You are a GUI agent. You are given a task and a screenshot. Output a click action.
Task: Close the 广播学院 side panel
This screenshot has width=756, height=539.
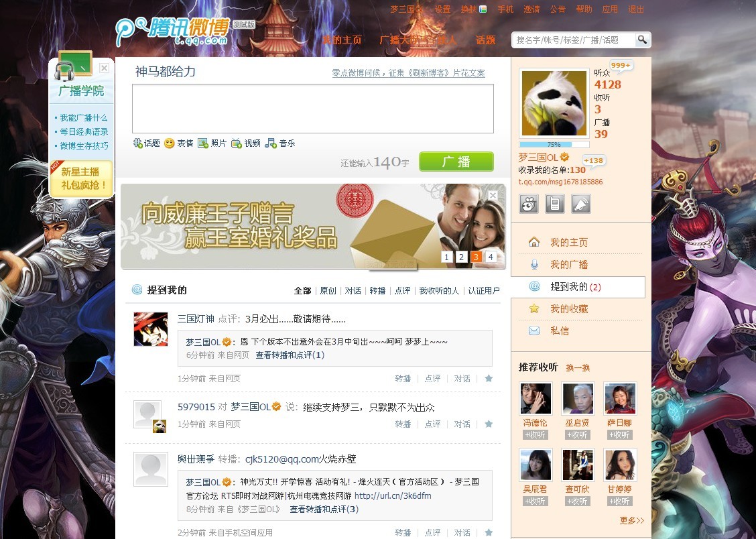[104, 68]
